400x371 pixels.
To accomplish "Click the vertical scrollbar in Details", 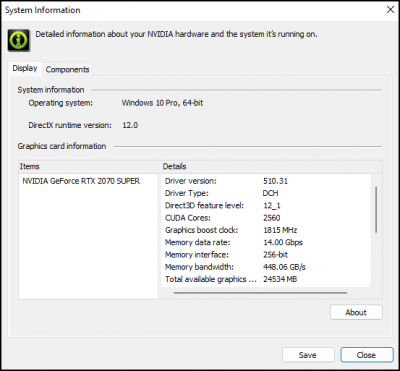I will [x=376, y=210].
